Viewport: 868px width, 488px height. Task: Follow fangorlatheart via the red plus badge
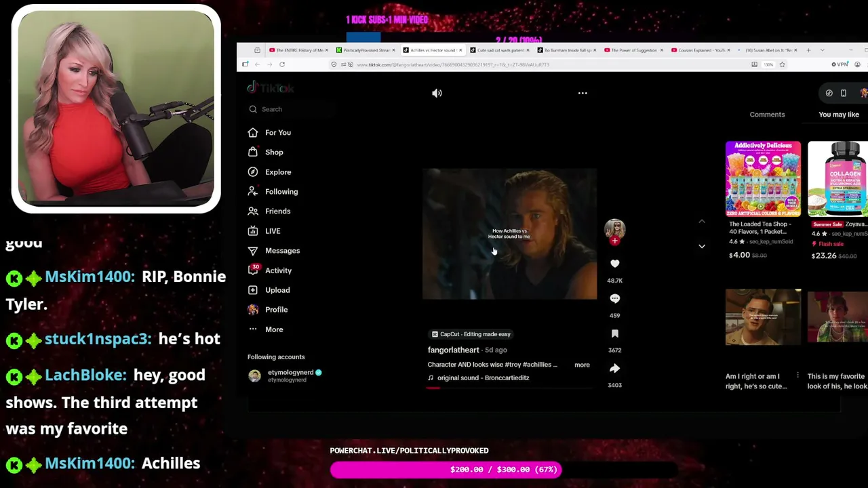pyautogui.click(x=614, y=241)
